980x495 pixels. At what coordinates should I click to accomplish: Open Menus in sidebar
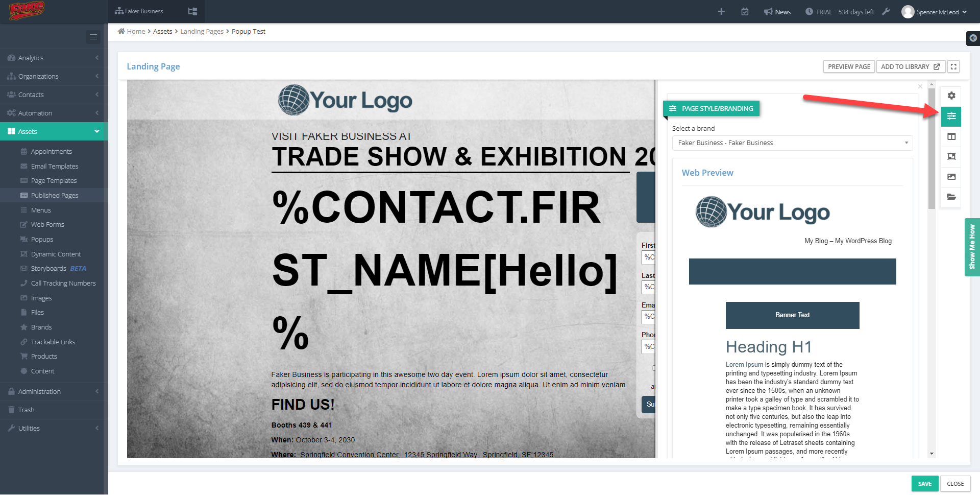(52, 210)
